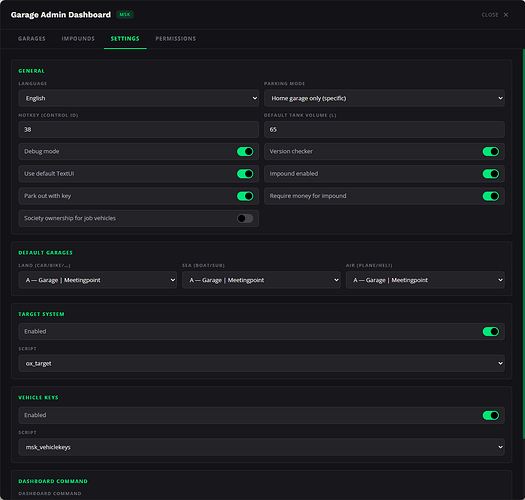Click the MSK badge next to title

point(125,14)
